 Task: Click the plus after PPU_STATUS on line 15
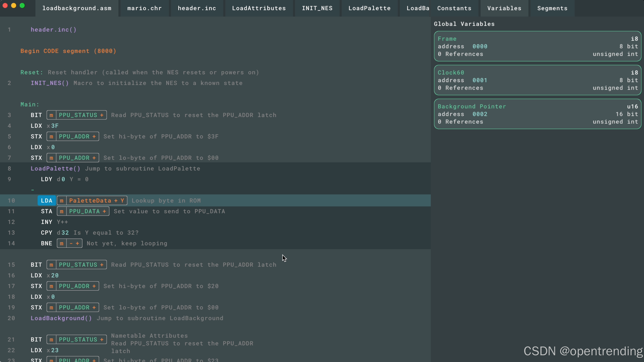[102, 265]
